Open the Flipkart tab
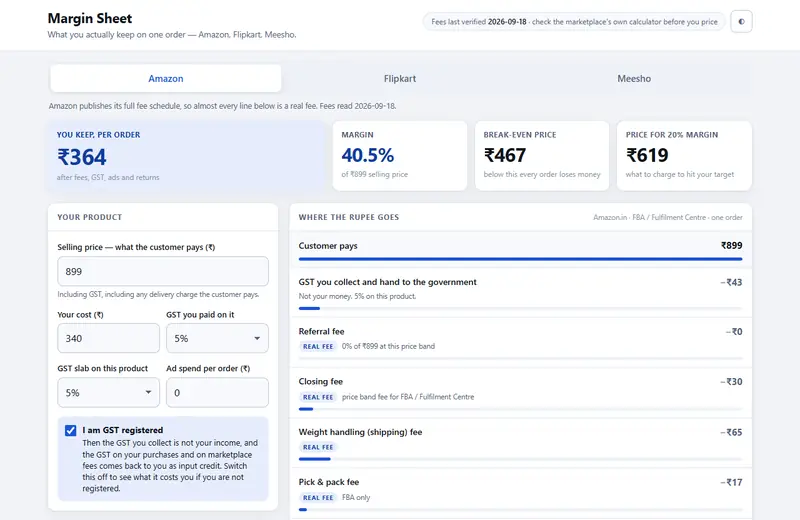Image resolution: width=800 pixels, height=520 pixels. 400,79
